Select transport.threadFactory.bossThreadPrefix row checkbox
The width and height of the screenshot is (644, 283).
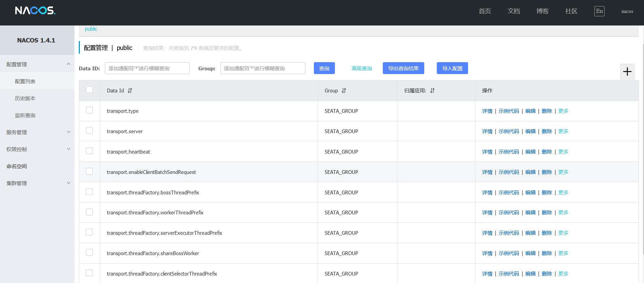(89, 192)
